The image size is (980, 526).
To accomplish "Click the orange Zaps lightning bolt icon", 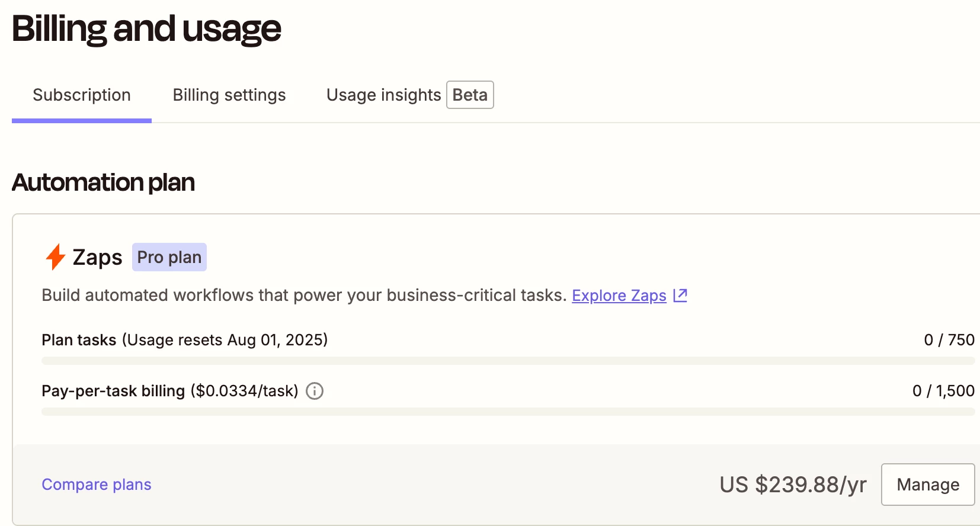I will pos(55,257).
